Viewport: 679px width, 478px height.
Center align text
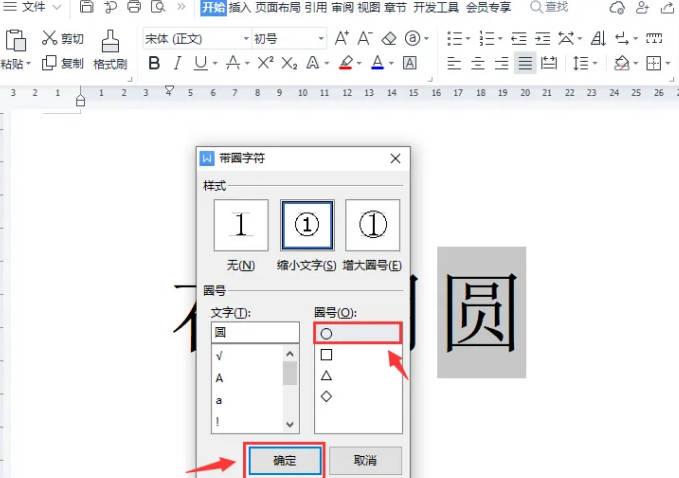478,63
